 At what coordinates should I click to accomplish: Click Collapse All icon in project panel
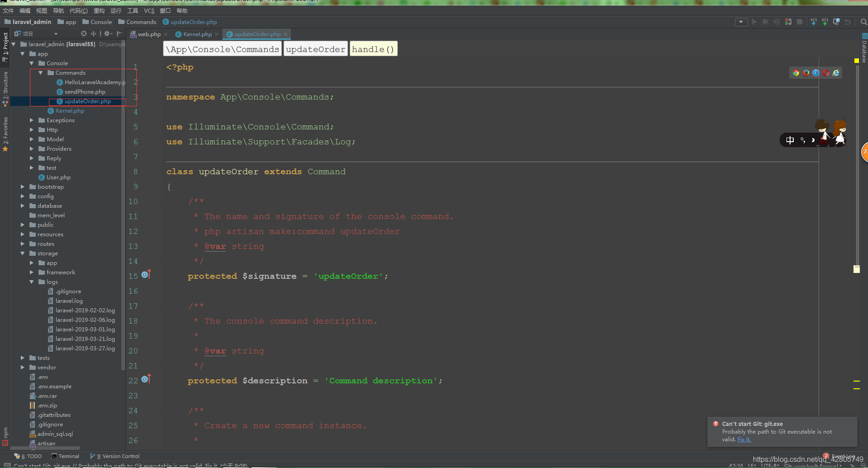click(x=93, y=33)
